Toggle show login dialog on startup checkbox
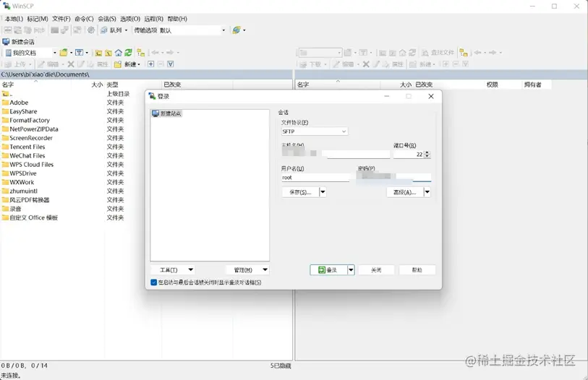588x380 pixels. [x=154, y=282]
